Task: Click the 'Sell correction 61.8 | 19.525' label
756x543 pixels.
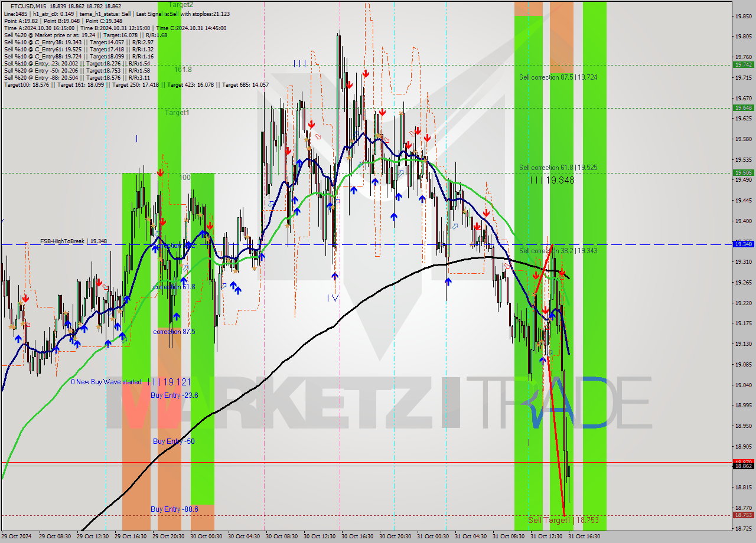Action: point(558,168)
